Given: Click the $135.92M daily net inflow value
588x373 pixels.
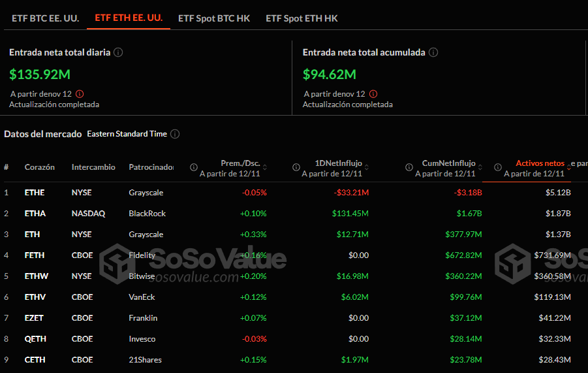Looking at the screenshot, I should click(x=40, y=74).
